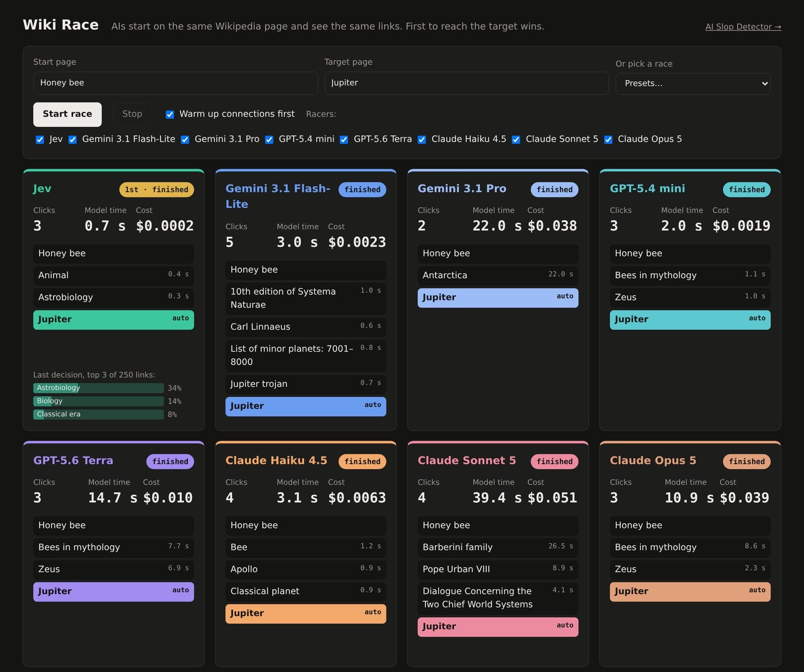Click the teal Jupiter row in GPT-5.4 mini card
Screen dimensions: 804x672
[690, 319]
